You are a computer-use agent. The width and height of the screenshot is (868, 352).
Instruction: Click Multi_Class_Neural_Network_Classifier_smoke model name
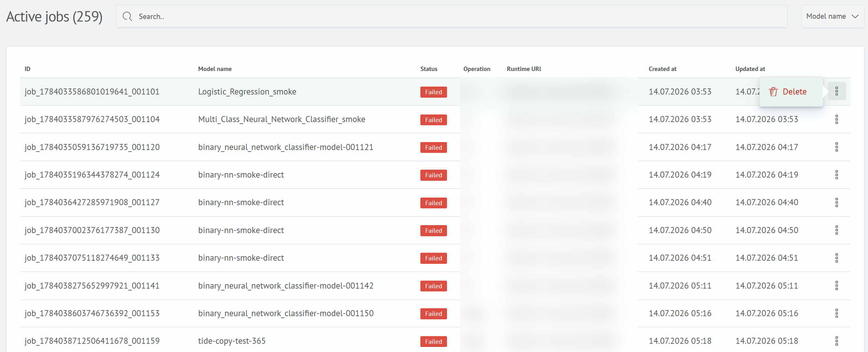(281, 119)
